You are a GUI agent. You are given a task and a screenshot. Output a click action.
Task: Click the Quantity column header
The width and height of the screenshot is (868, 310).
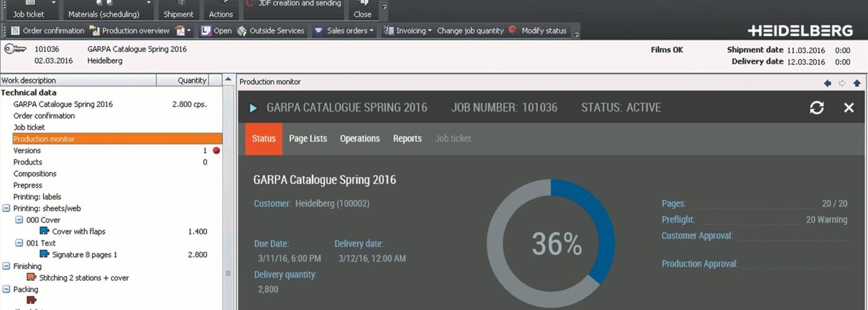pos(182,80)
